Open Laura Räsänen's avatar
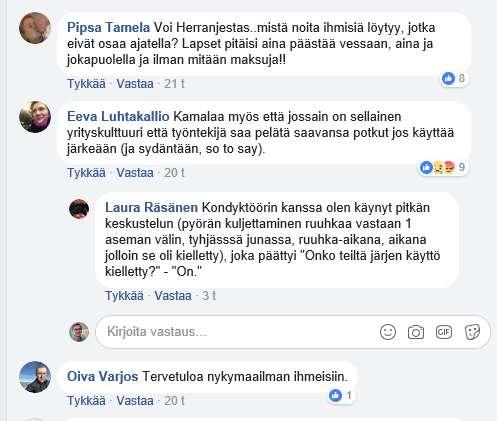497x421 pixels. [x=79, y=209]
